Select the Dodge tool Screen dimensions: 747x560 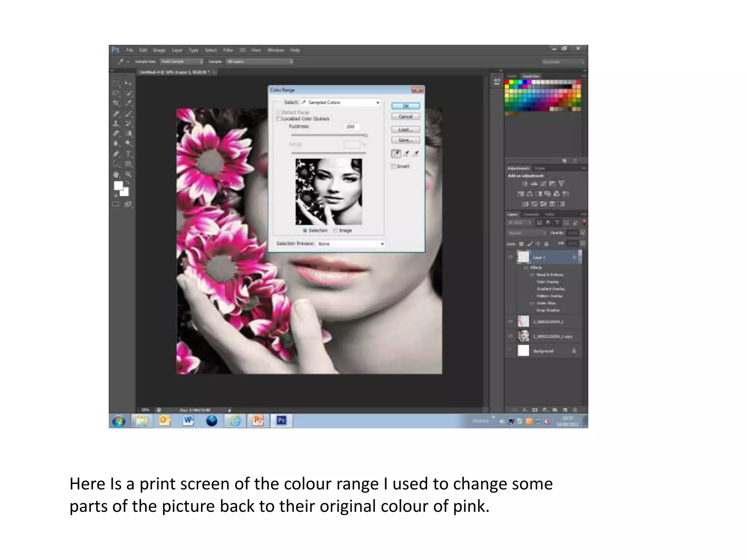[x=128, y=143]
